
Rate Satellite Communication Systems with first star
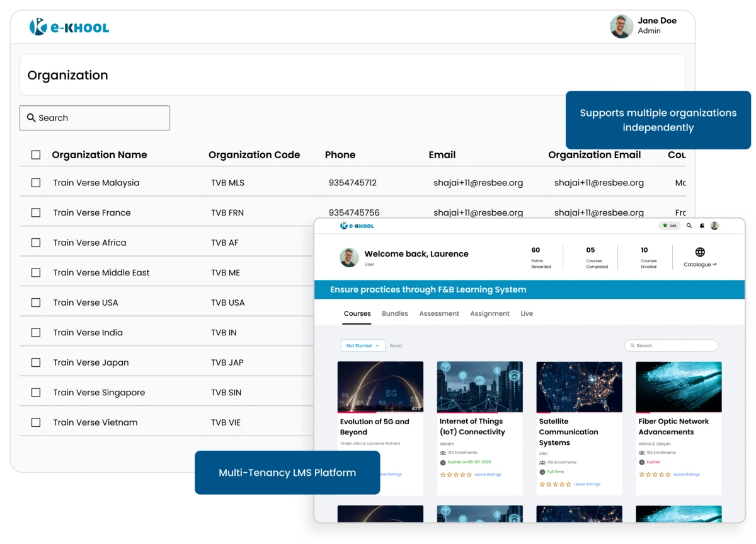point(542,485)
